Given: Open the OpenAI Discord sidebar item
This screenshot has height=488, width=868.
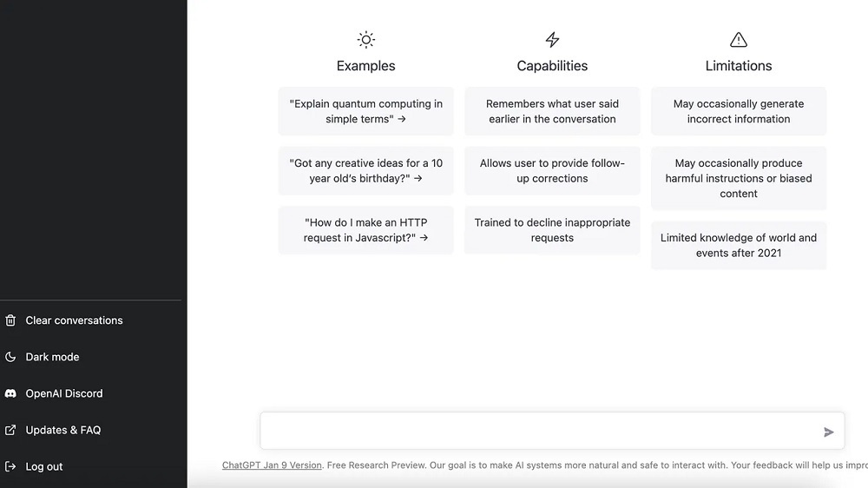Looking at the screenshot, I should point(64,393).
